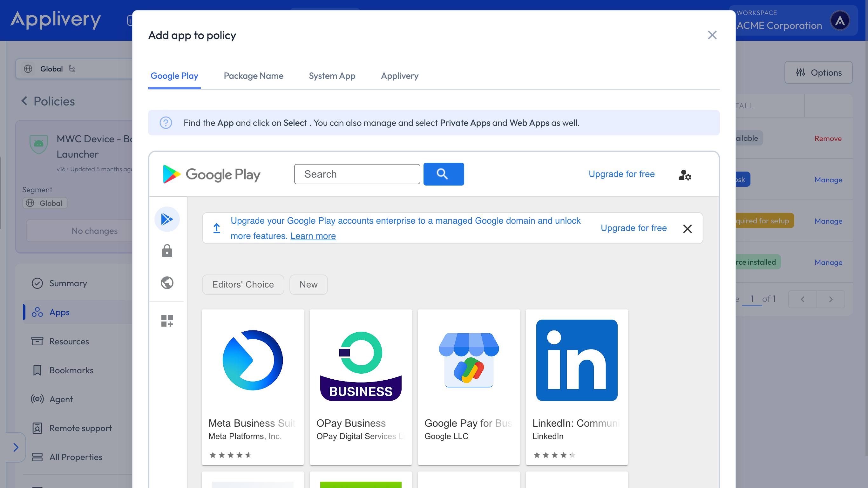Click the Google Play logo
The height and width of the screenshot is (488, 868).
[211, 174]
